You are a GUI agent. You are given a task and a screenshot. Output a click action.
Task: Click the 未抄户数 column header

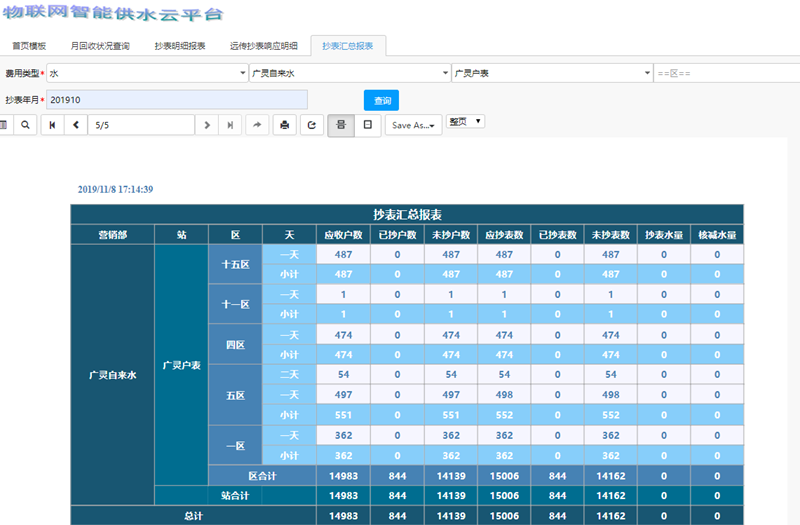point(451,235)
